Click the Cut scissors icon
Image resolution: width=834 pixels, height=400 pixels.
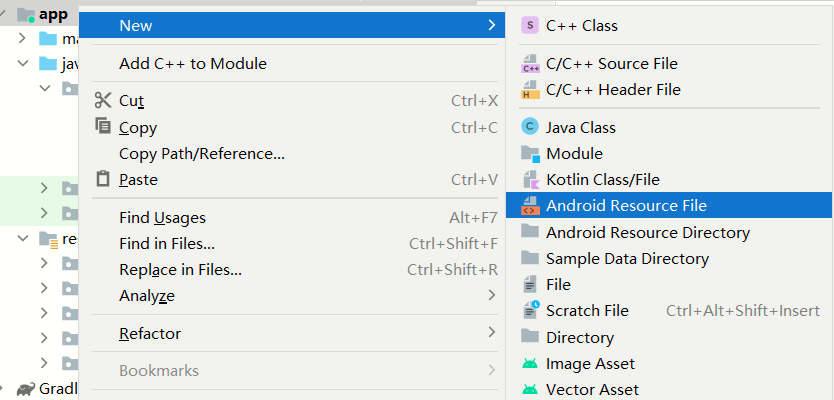[102, 100]
